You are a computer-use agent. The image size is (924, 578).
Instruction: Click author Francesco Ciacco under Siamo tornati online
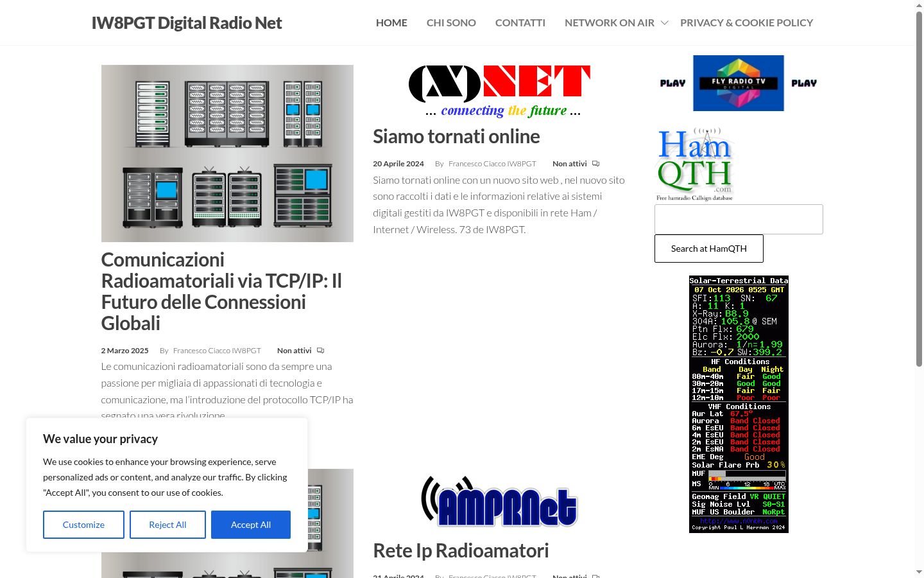tap(492, 164)
